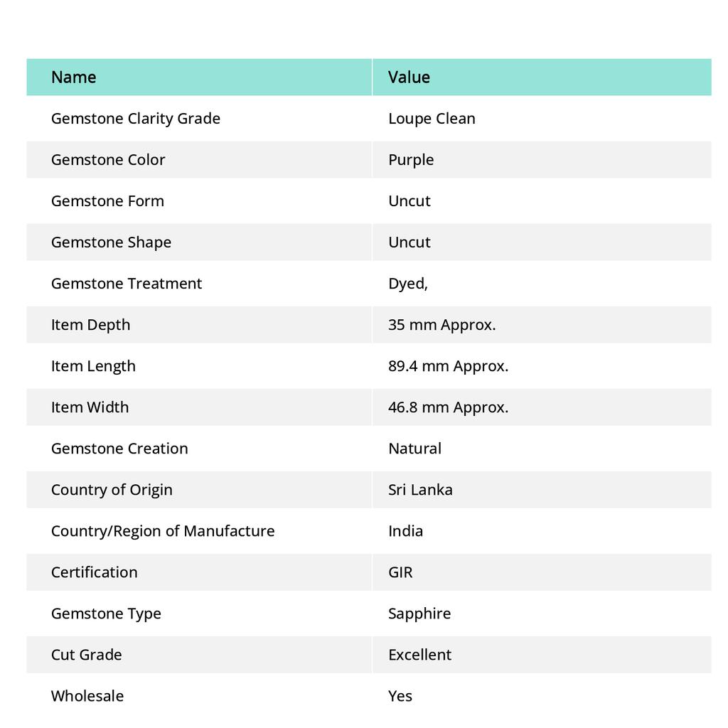Select Country/Region of Manufacture label
Image resolution: width=728 pixels, height=728 pixels.
pos(163,531)
